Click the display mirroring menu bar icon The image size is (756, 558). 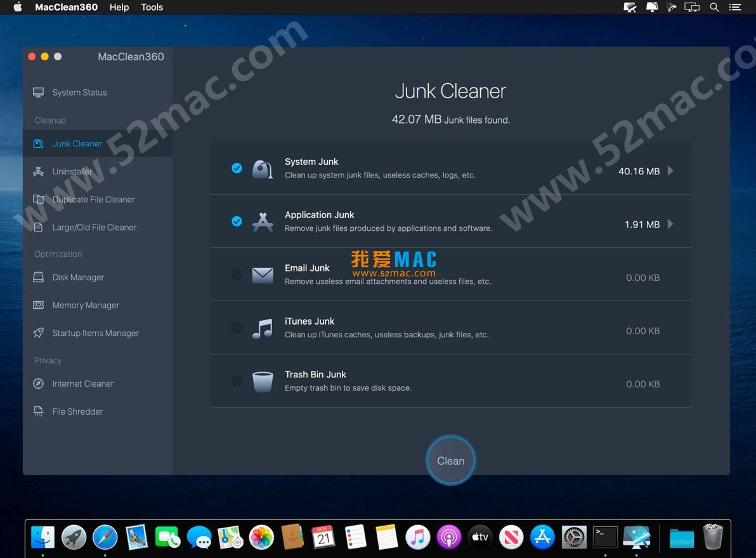[x=692, y=7]
